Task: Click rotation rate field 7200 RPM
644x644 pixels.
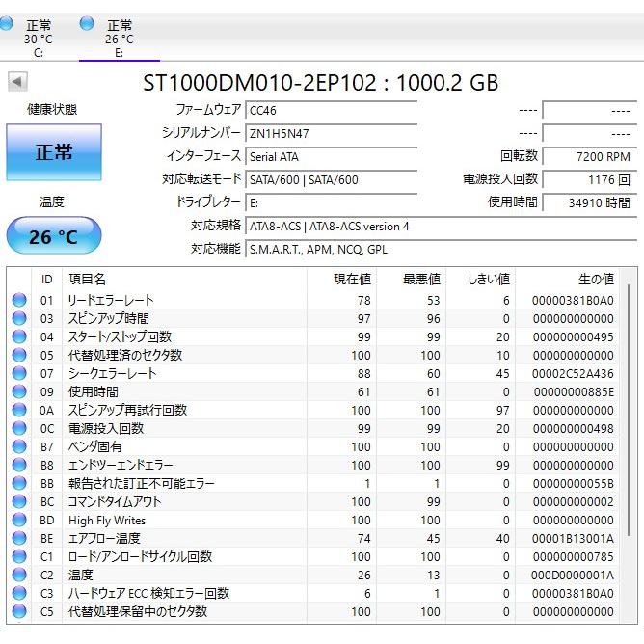Action: pos(590,156)
